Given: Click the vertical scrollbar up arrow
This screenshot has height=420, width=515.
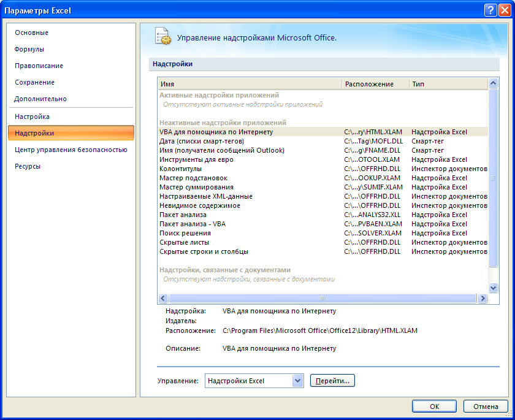Looking at the screenshot, I should point(494,83).
